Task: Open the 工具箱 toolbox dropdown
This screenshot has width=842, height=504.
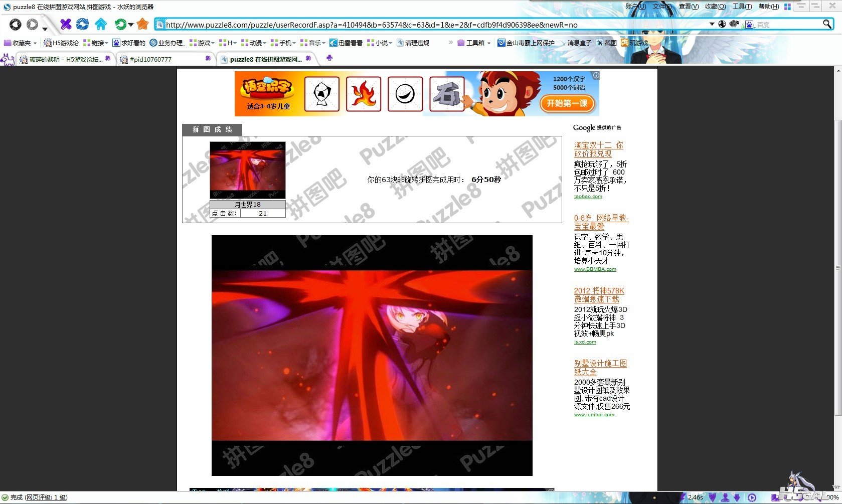Action: (x=474, y=43)
